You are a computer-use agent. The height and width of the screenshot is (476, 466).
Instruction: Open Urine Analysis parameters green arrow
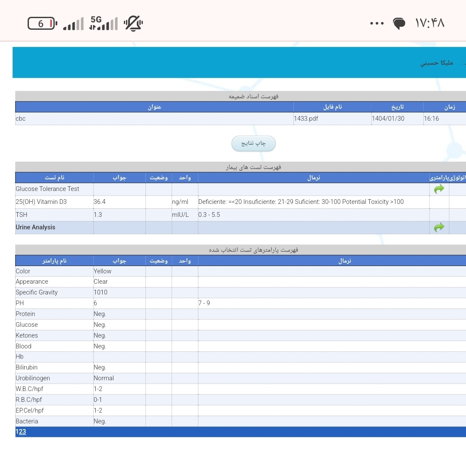pyautogui.click(x=439, y=227)
